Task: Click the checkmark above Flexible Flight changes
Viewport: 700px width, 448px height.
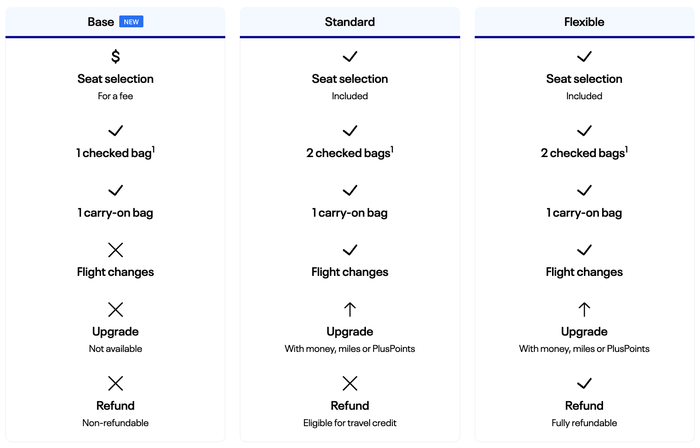Action: 584,250
